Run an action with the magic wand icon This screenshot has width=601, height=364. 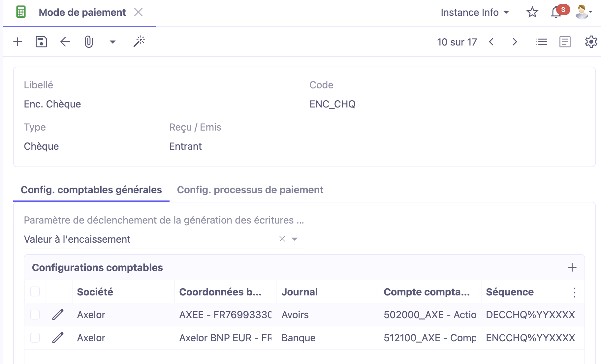click(x=139, y=41)
